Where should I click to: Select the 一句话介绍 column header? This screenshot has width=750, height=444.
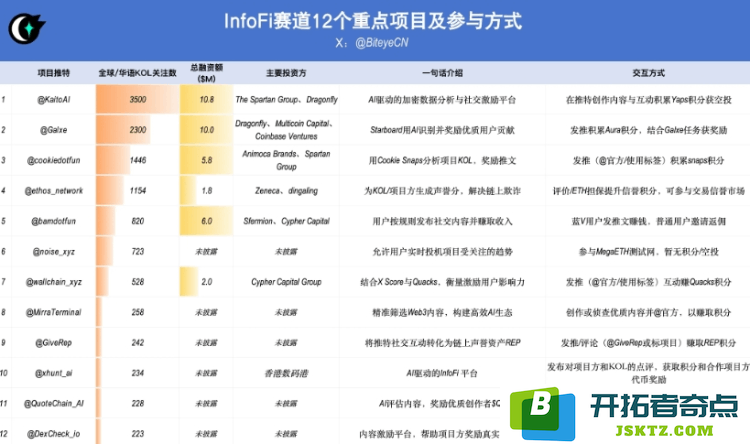click(442, 73)
